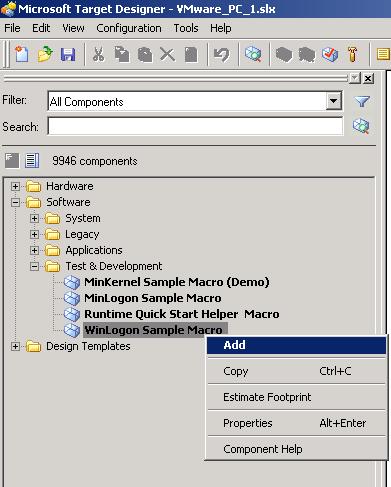This screenshot has height=487, width=391.
Task: Choose Properties from the context menu
Action: pos(296,423)
